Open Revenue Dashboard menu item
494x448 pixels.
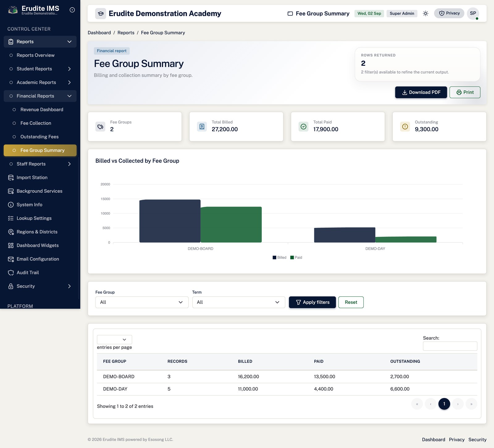tap(40, 110)
